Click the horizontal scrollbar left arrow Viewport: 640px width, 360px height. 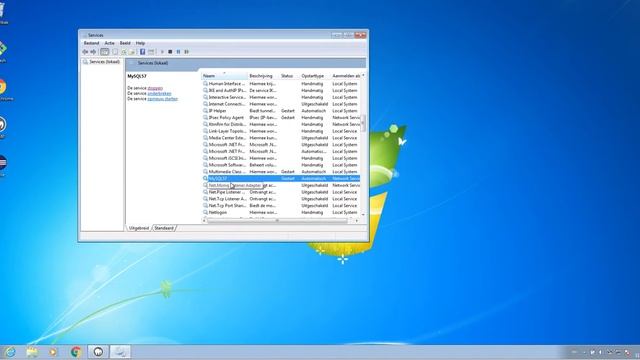pyautogui.click(x=204, y=220)
